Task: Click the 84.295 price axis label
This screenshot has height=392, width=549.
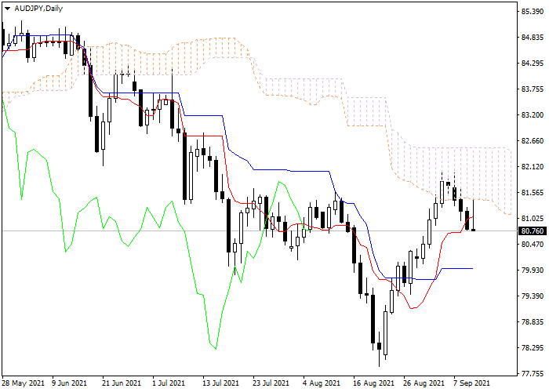Action: pyautogui.click(x=533, y=64)
